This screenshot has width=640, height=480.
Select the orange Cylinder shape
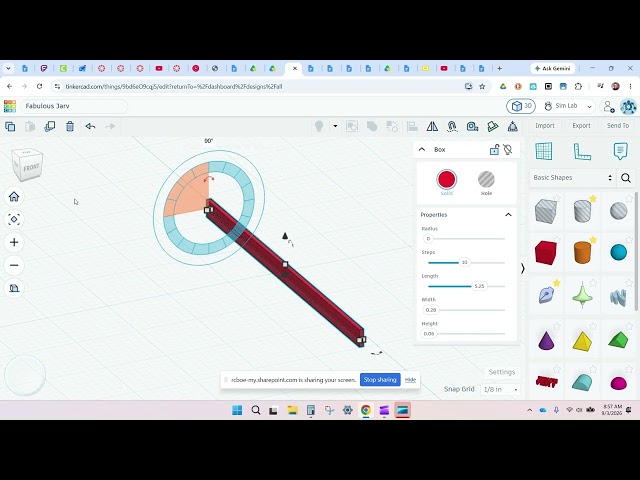pyautogui.click(x=582, y=253)
